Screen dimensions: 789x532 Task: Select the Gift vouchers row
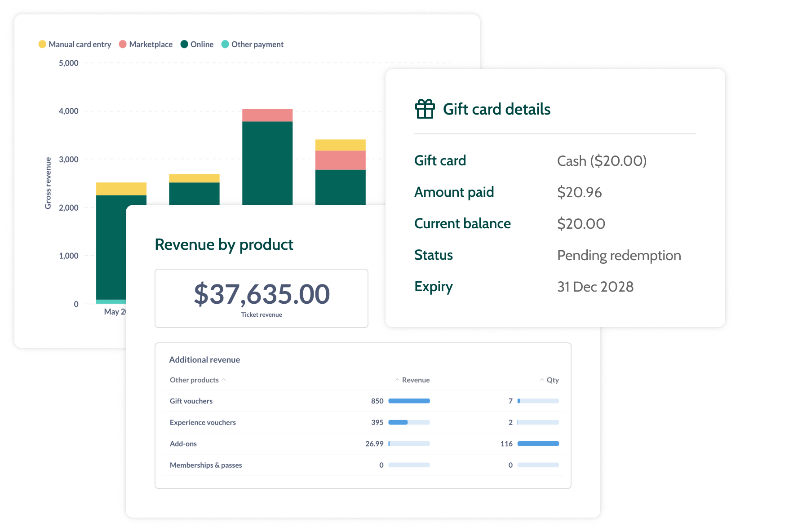pos(191,401)
